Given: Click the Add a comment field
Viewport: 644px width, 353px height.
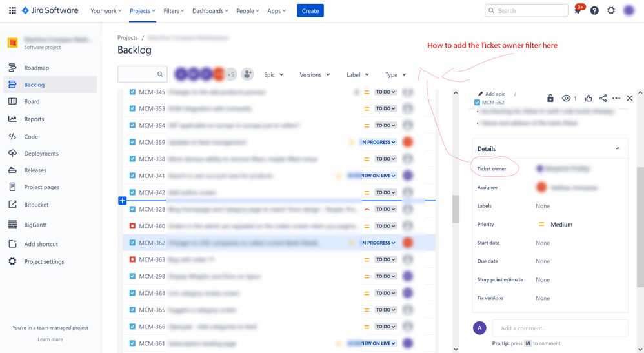Looking at the screenshot, I should point(559,328).
